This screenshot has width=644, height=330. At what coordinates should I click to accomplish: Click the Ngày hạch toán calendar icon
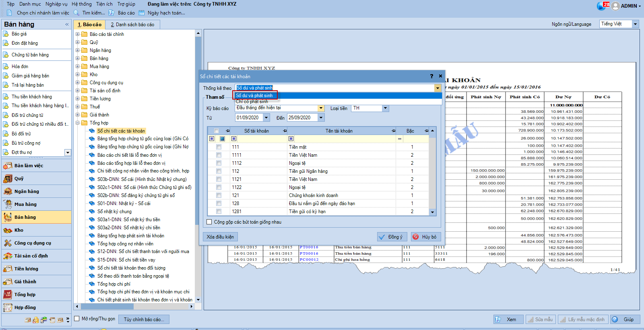141,13
